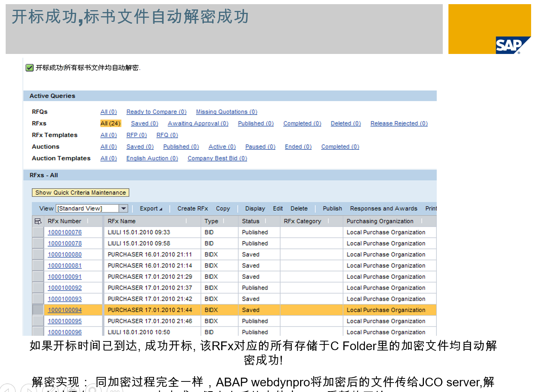Open RFxs Published (0) query
This screenshot has height=392, width=533.
pos(256,123)
